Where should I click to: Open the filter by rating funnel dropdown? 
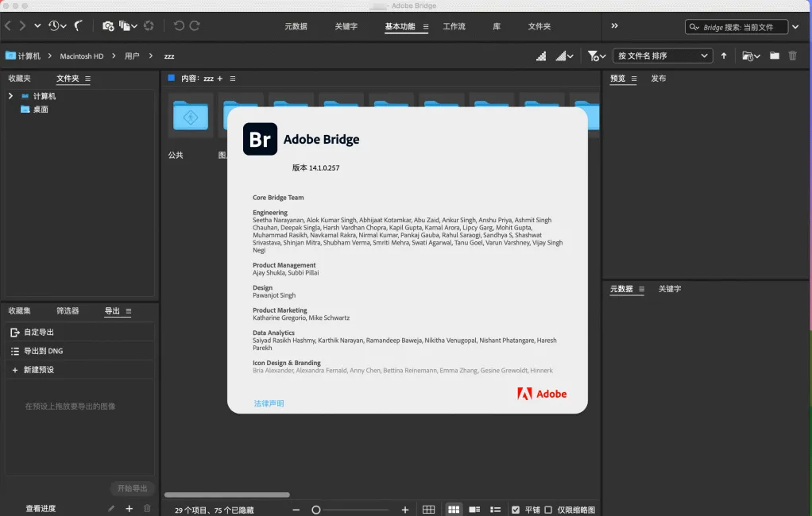pos(597,56)
